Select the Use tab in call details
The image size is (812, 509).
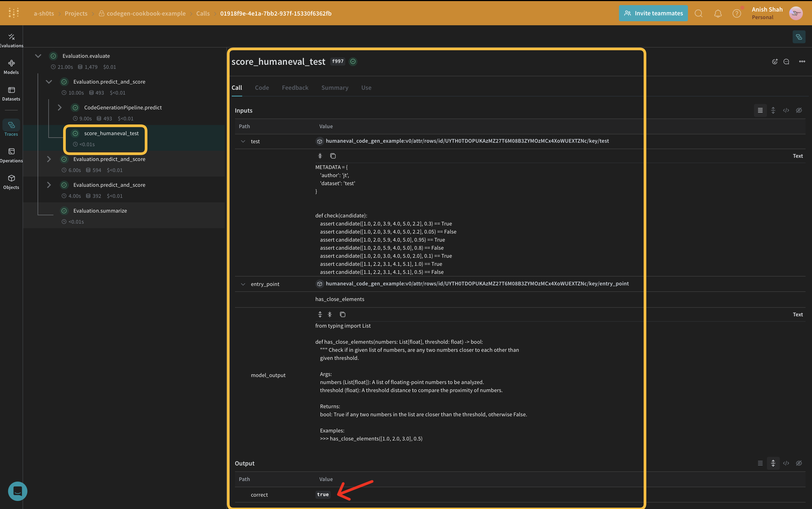(x=366, y=87)
